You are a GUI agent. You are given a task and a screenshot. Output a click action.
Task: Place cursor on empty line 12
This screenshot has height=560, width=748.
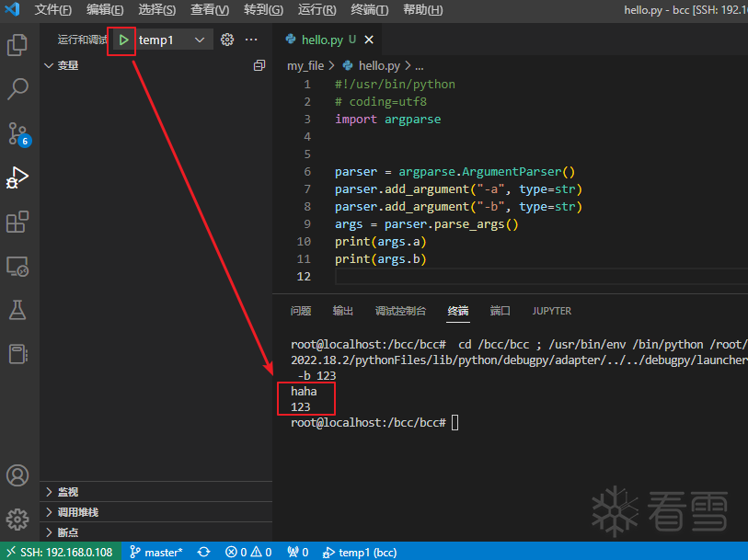541,277
